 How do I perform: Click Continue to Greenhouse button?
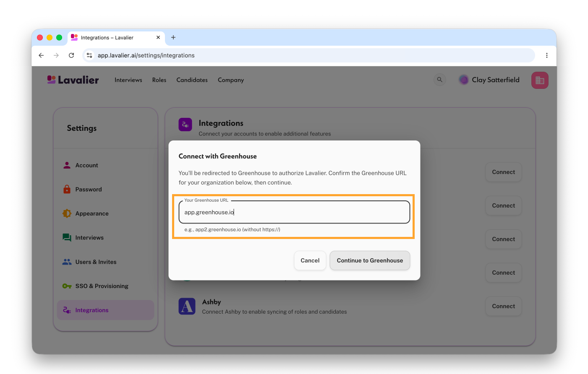[x=370, y=260]
